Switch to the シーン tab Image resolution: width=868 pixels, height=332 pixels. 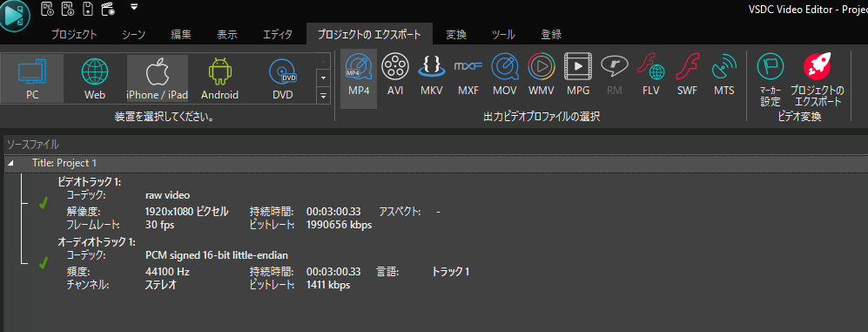[133, 34]
